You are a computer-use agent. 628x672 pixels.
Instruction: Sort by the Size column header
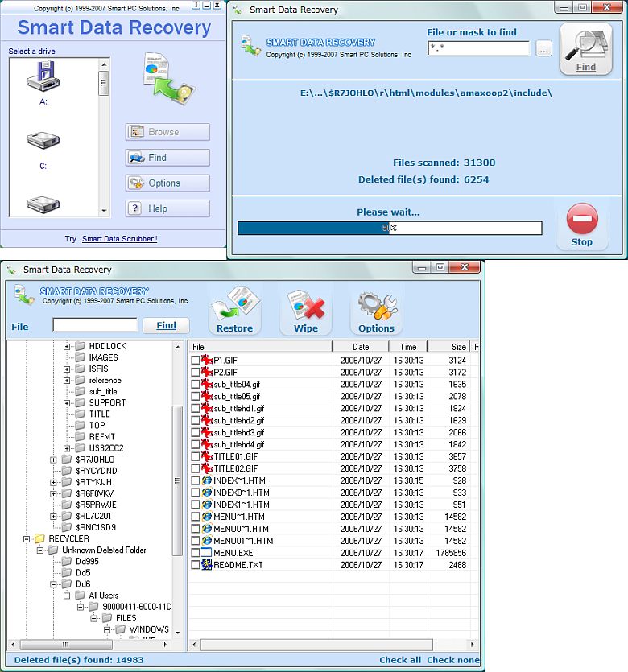(448, 347)
